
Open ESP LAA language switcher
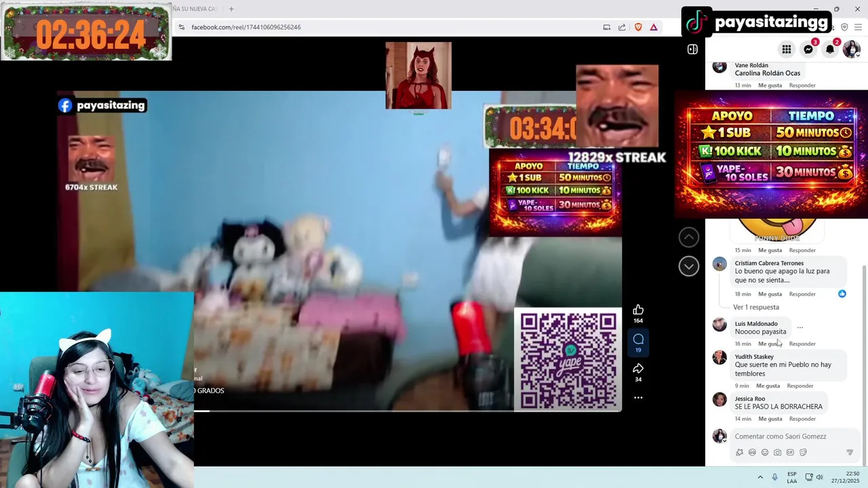[x=792, y=477]
